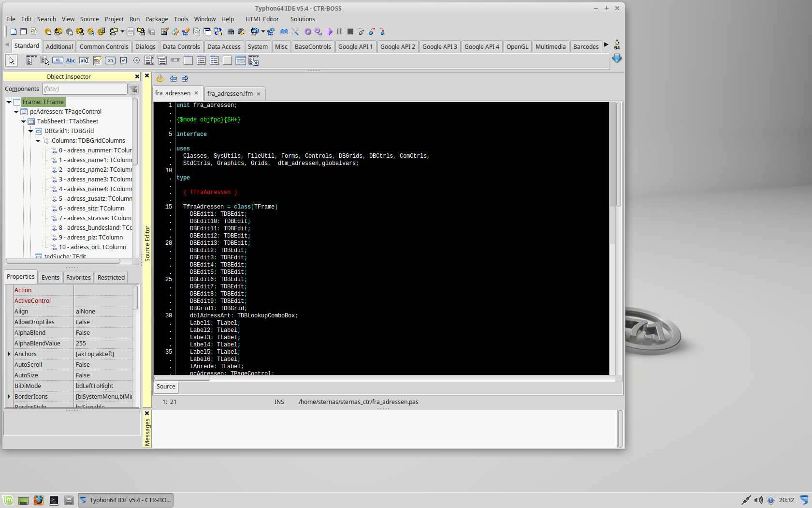Image resolution: width=812 pixels, height=508 pixels.
Task: Pick the TComboBox component icon
Action: (x=162, y=60)
